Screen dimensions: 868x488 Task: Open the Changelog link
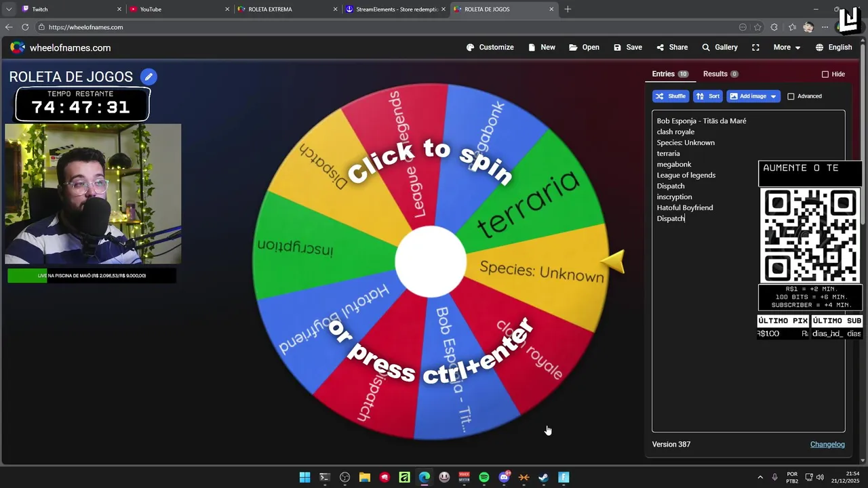(827, 445)
